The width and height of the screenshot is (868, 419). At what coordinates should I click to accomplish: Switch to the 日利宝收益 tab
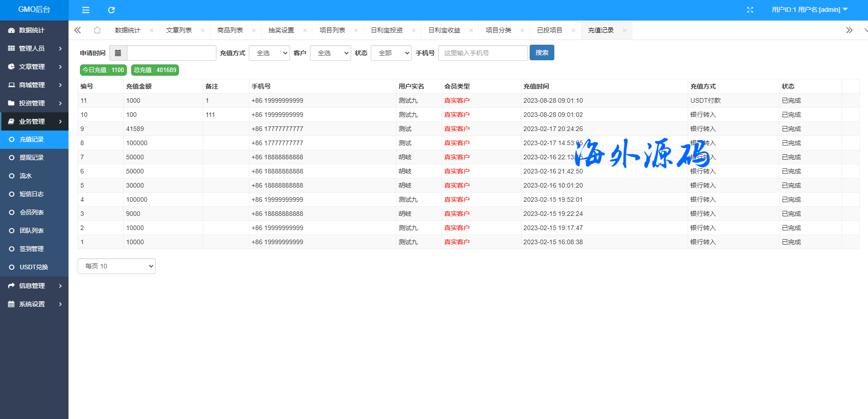point(444,30)
